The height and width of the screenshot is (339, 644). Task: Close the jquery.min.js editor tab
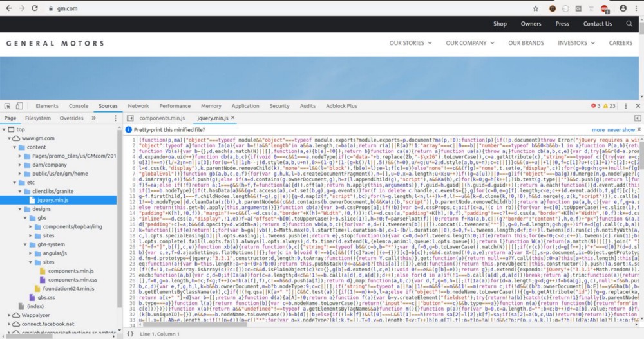click(233, 118)
